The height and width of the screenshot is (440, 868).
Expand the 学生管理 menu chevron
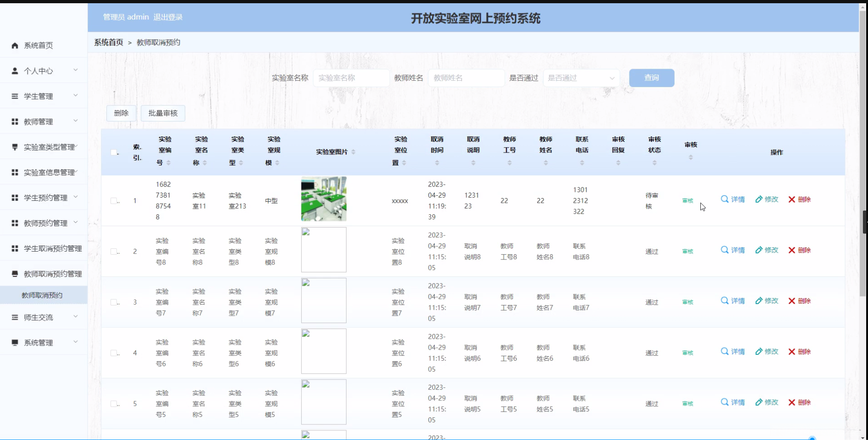tap(76, 95)
